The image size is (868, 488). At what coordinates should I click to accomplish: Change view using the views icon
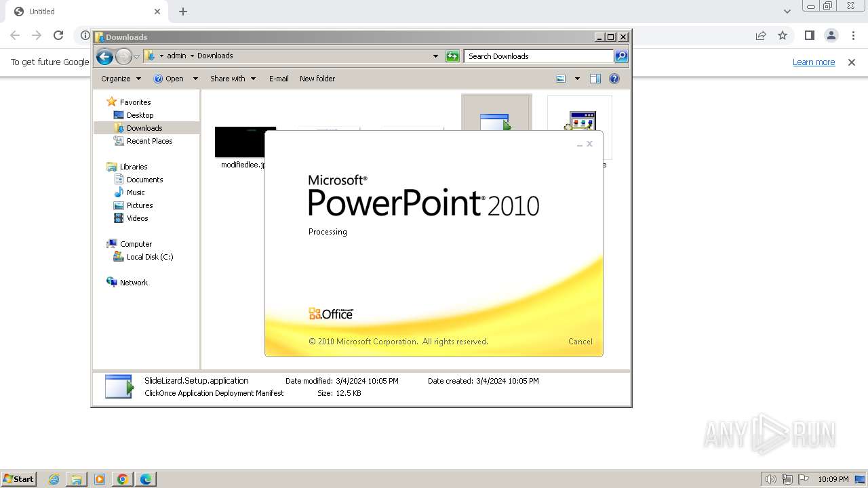[561, 79]
